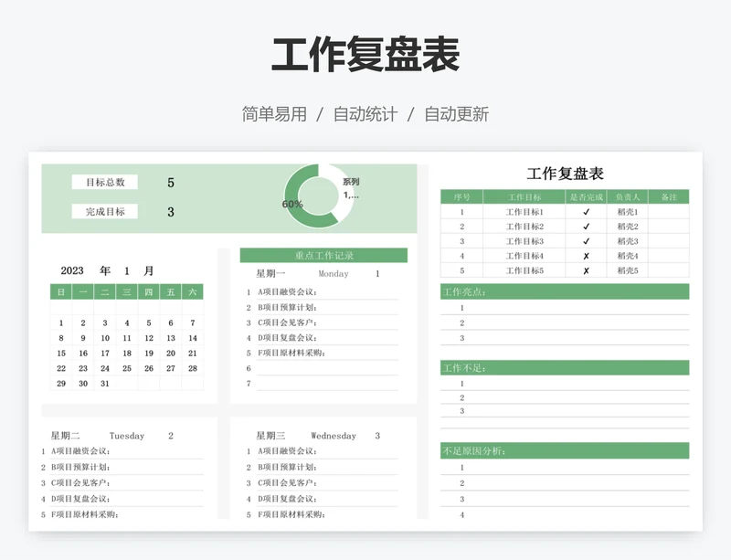This screenshot has height=560, width=731.
Task: Select the 稻壳3 owner cell
Action: (x=628, y=241)
